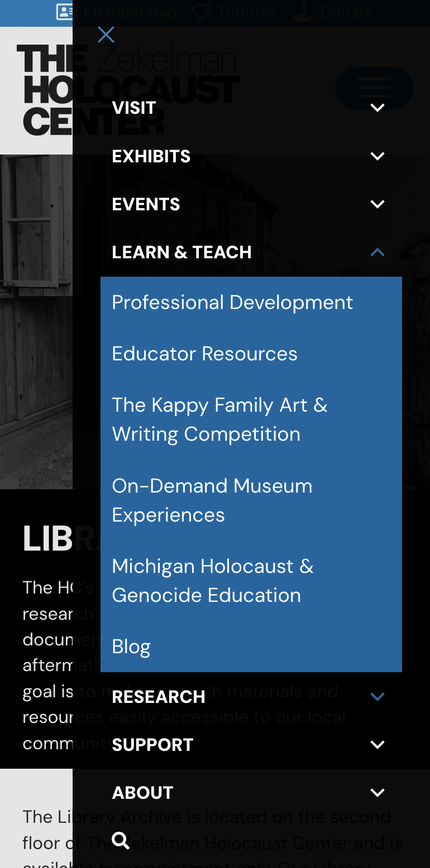Select the Exhibits menu item

pos(151,156)
